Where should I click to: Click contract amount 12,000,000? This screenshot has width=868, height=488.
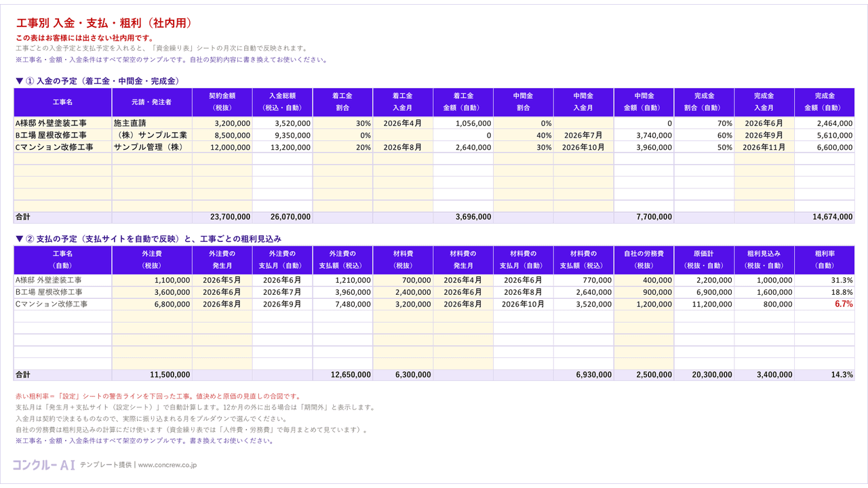[x=222, y=147]
